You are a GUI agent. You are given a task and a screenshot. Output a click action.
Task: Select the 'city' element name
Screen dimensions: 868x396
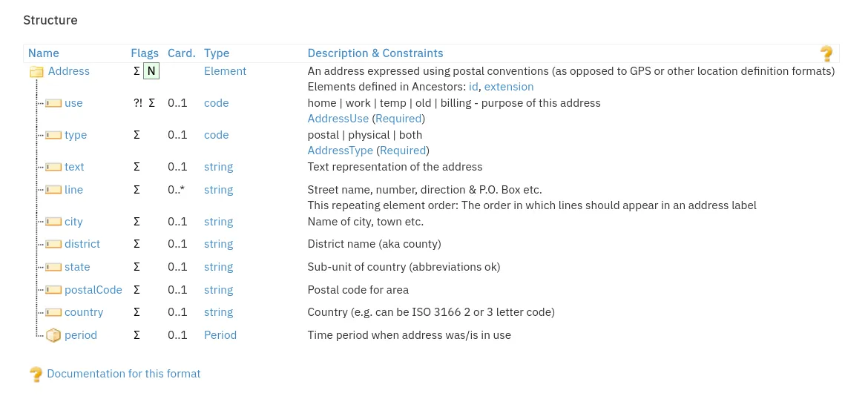(73, 222)
